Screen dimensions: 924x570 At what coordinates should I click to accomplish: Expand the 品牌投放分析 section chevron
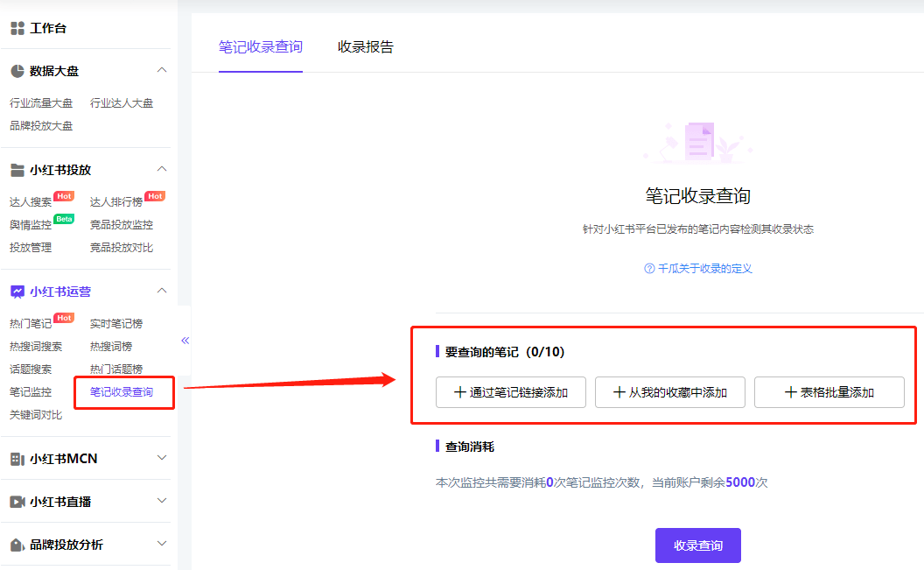pos(162,544)
